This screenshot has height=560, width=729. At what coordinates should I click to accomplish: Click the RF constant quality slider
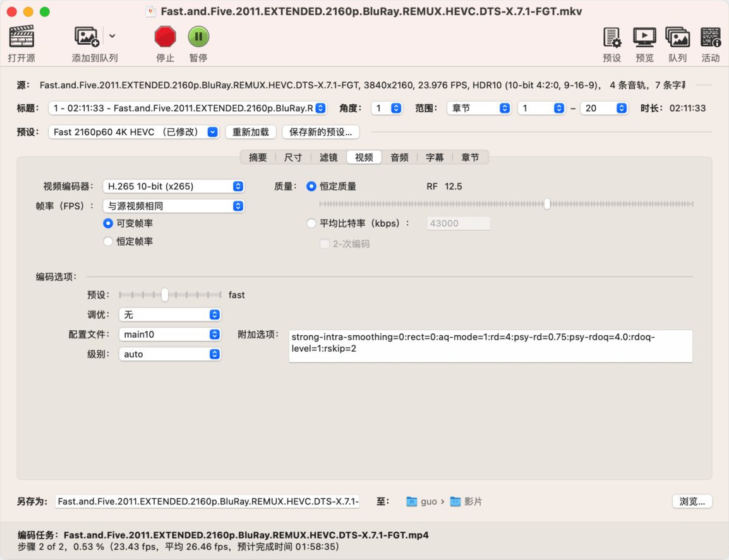[505, 204]
